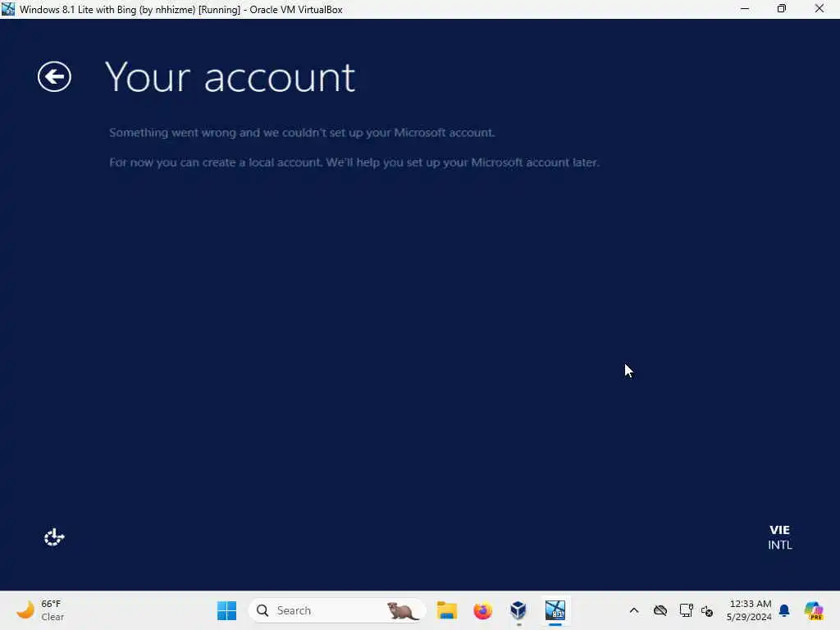The width and height of the screenshot is (840, 630).
Task: Open the network status tray icon
Action: 686,610
